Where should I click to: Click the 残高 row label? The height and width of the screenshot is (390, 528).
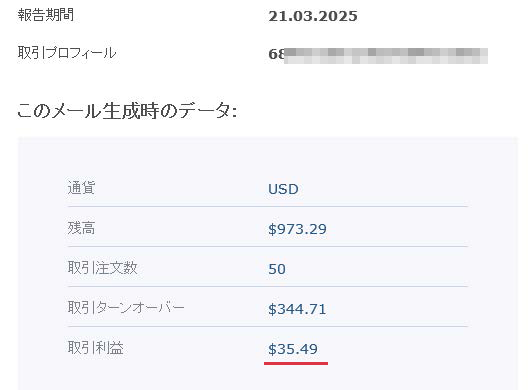[x=81, y=228]
